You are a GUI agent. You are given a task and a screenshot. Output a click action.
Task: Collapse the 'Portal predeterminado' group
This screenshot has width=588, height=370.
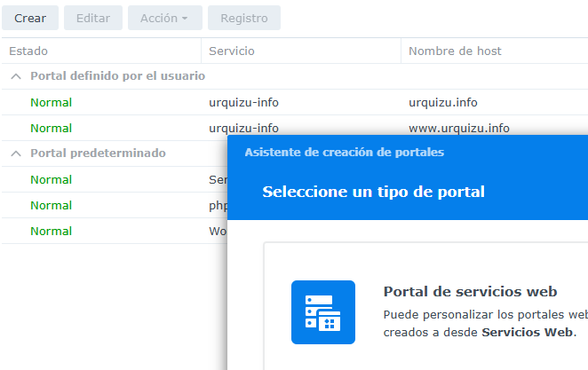(16, 154)
